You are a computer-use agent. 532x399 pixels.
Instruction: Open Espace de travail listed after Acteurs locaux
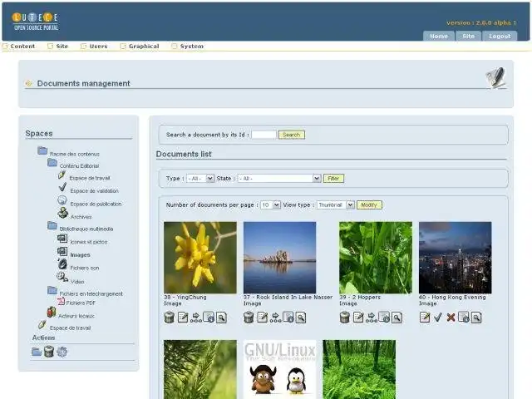click(70, 328)
